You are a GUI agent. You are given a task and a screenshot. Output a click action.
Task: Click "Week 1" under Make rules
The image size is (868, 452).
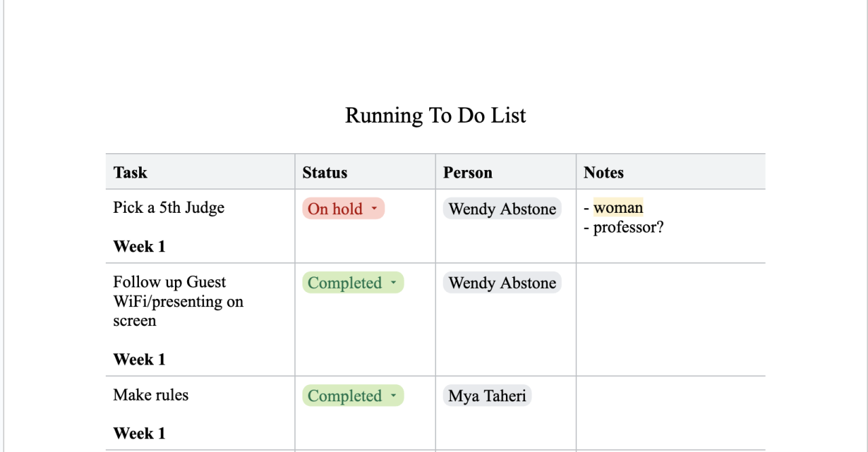coord(139,434)
